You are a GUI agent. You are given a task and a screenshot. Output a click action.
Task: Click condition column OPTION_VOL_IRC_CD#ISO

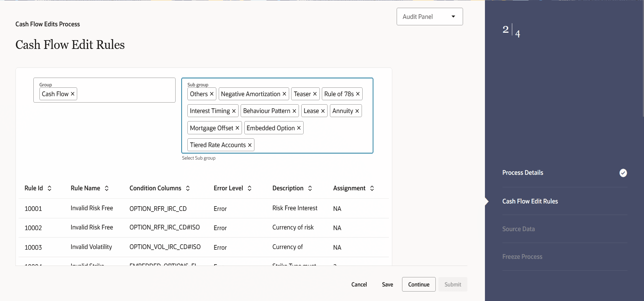click(165, 247)
